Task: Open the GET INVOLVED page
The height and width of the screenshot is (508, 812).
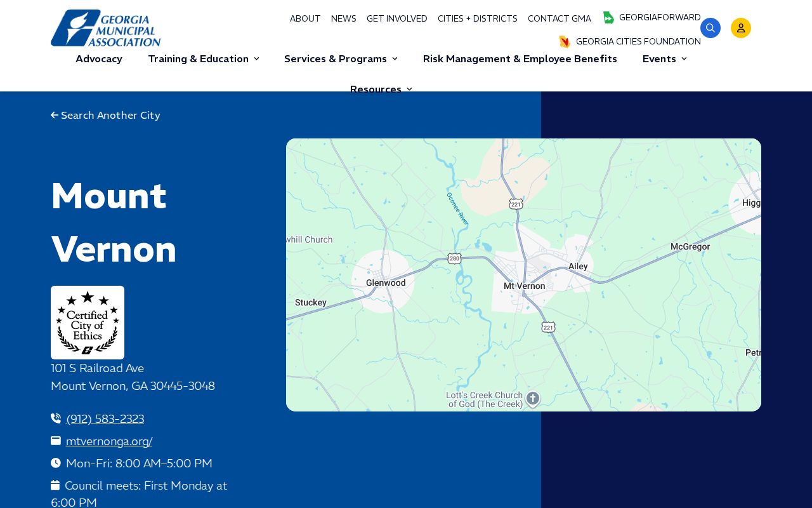Action: (x=397, y=19)
